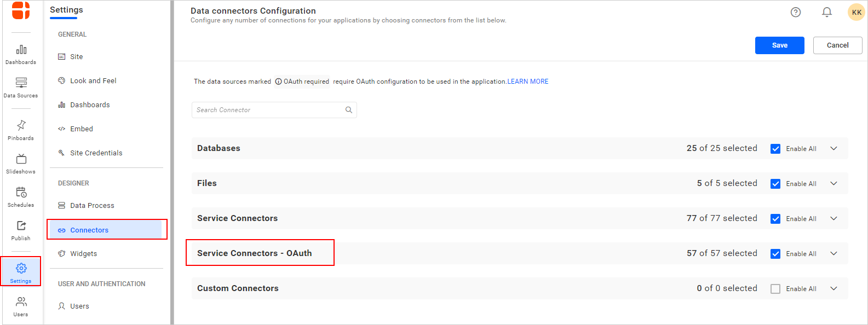Check Enable All for Custom Connectors
This screenshot has height=325, width=868.
pyautogui.click(x=775, y=289)
